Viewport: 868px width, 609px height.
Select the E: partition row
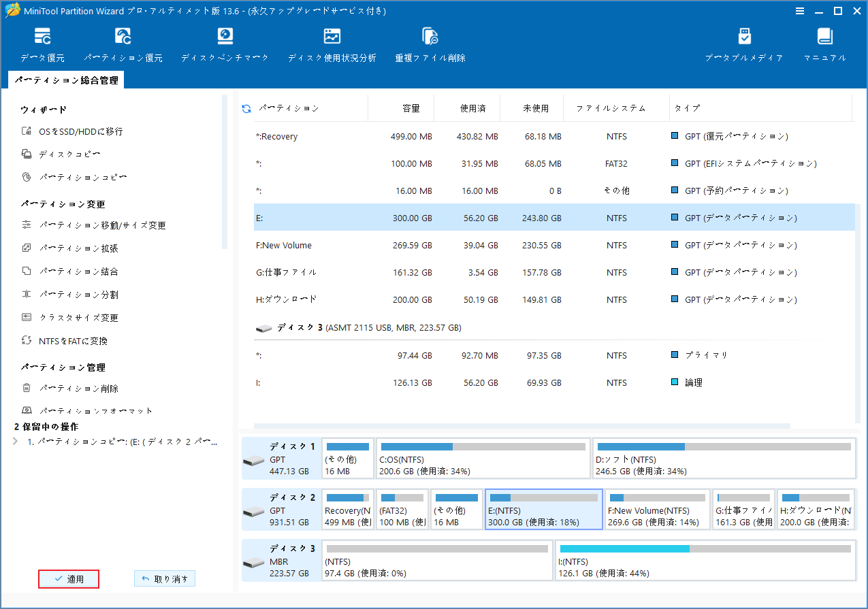(x=554, y=218)
